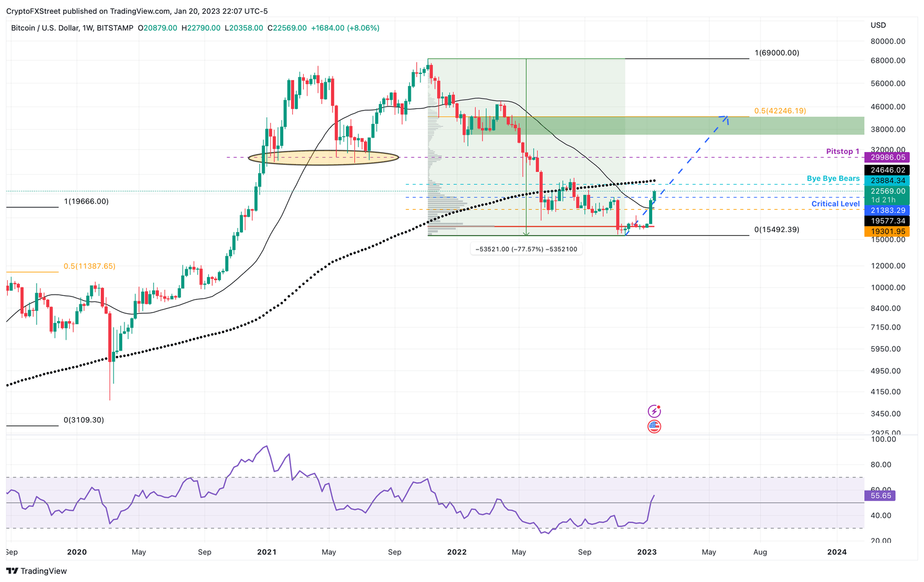Select the yellow ellipse drawing on chart
924x582 pixels.
[x=323, y=157]
